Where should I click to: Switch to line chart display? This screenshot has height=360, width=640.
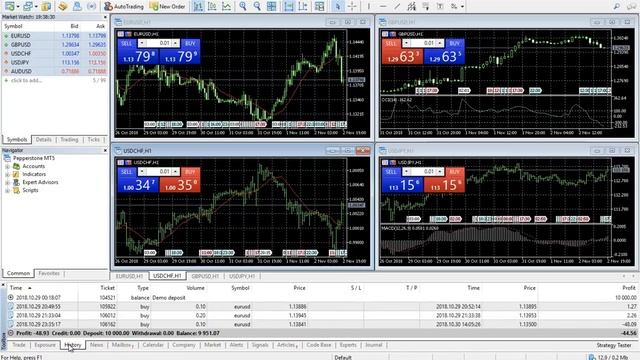[x=226, y=6]
